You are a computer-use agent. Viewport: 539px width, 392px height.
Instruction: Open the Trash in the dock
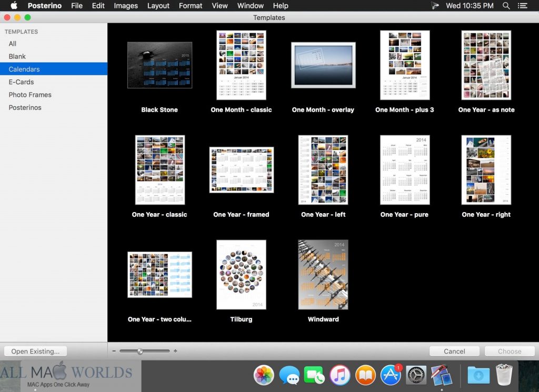(x=504, y=375)
